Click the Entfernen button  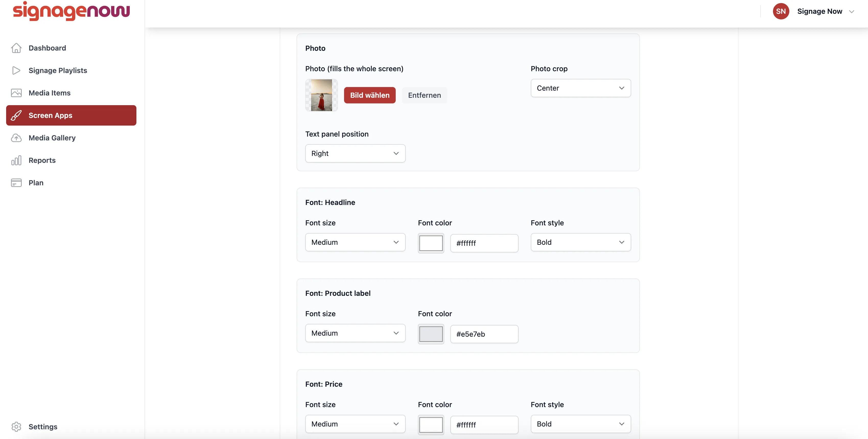[424, 95]
